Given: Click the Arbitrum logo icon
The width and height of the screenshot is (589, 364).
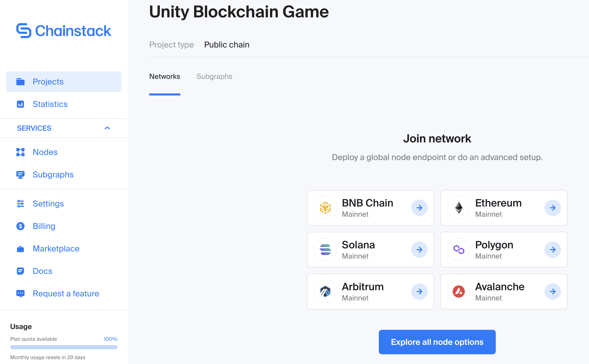Looking at the screenshot, I should [x=325, y=292].
